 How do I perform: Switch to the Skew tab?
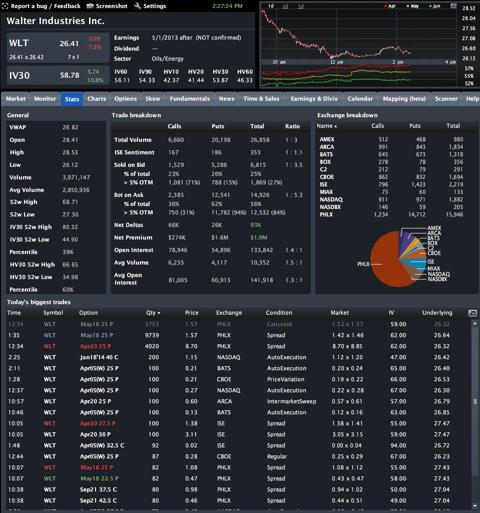click(x=153, y=99)
